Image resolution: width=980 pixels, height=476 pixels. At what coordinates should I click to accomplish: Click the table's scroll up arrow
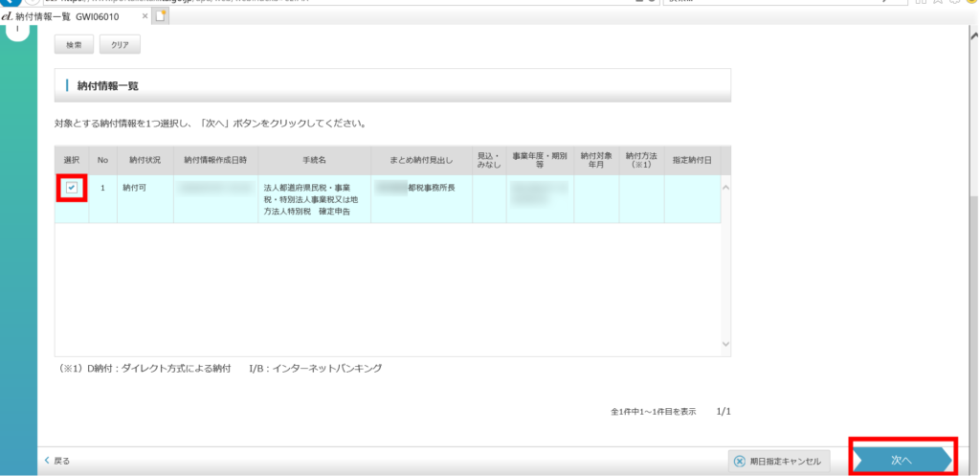pos(724,187)
